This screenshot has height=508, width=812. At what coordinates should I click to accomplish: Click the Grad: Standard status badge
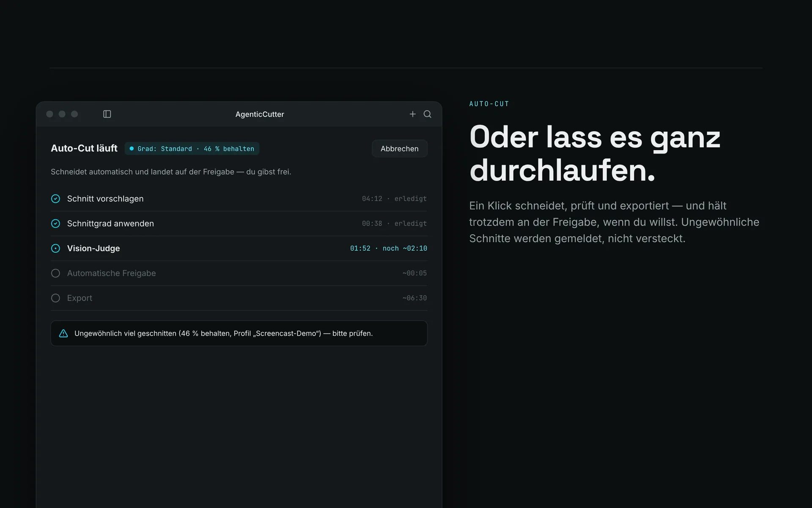click(192, 149)
